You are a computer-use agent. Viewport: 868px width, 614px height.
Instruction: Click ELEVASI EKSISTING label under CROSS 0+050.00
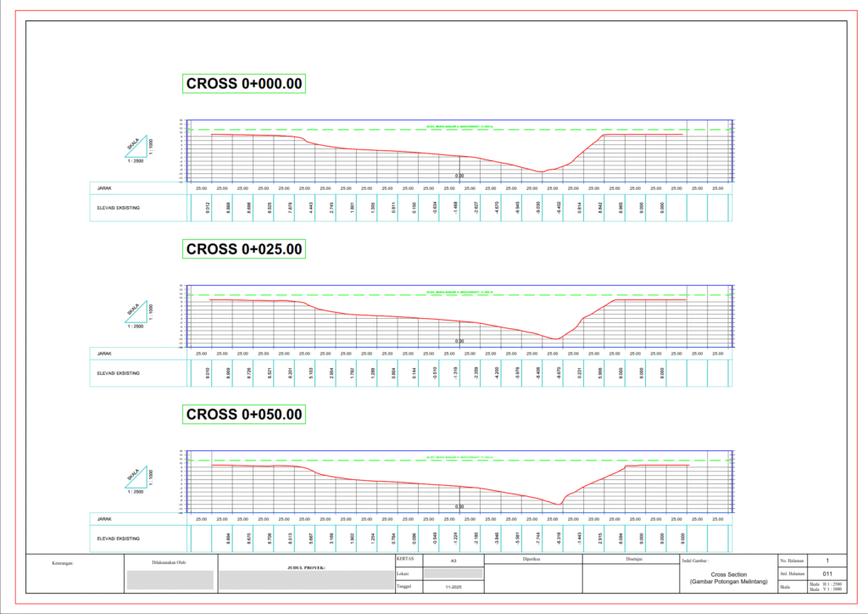pyautogui.click(x=119, y=539)
